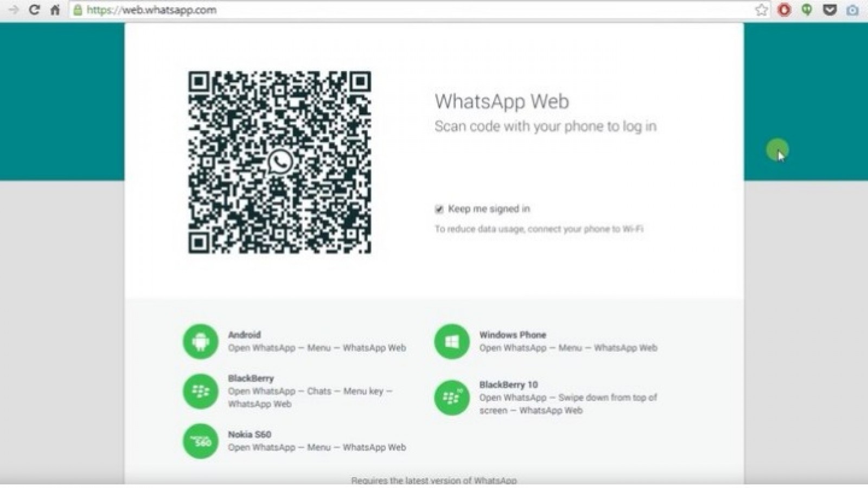Viewport: 868px width, 488px height.
Task: Click the WhatsApp logo inside the QR code
Action: pyautogui.click(x=280, y=161)
